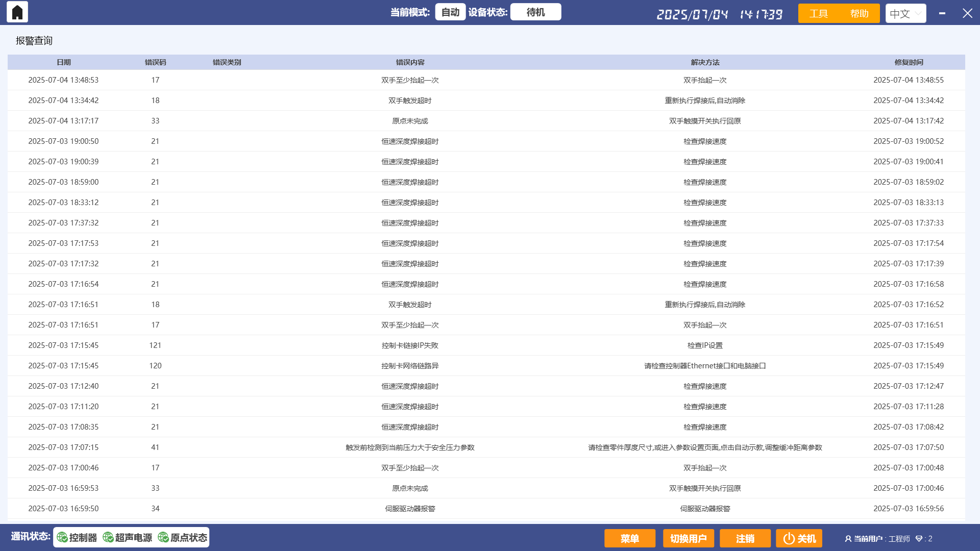Open the 帮助 menu
The height and width of the screenshot is (551, 980).
coord(860,13)
